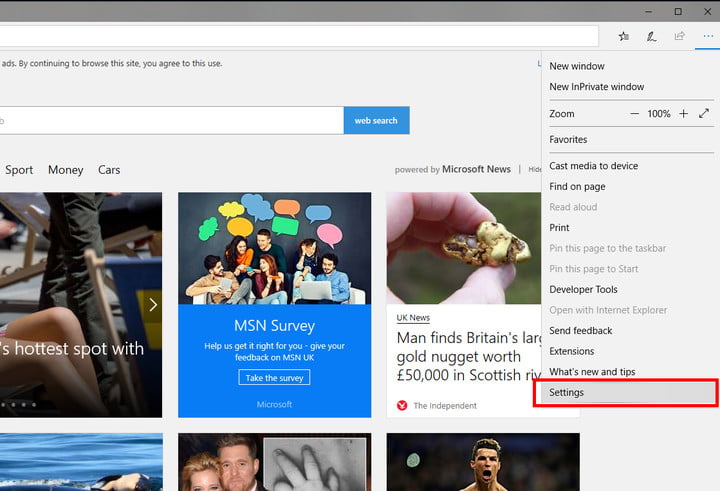The width and height of the screenshot is (720, 491).
Task: Open the MSN Survey group image
Action: (x=275, y=248)
